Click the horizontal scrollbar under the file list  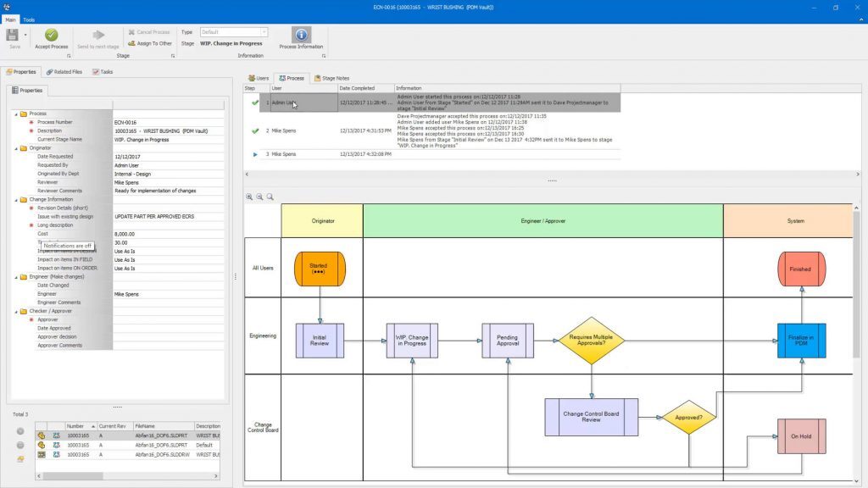tap(72, 475)
